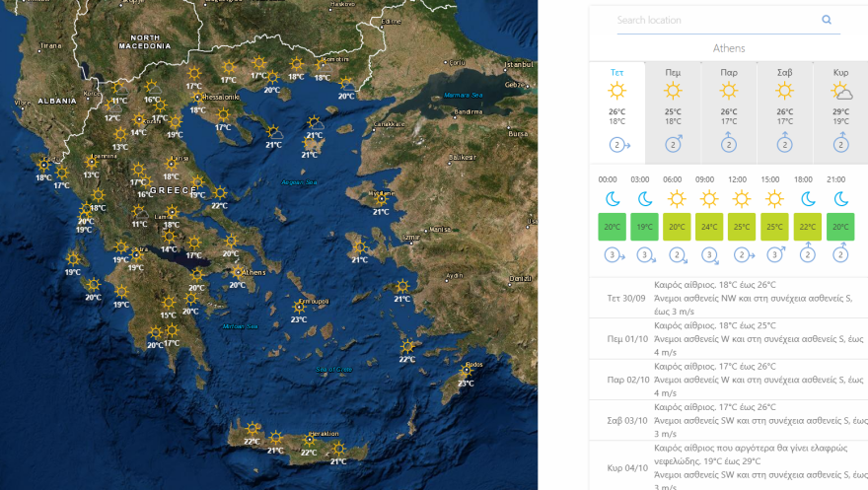Click the moon icon for 00:00
The height and width of the screenshot is (490, 868).
pyautogui.click(x=612, y=199)
